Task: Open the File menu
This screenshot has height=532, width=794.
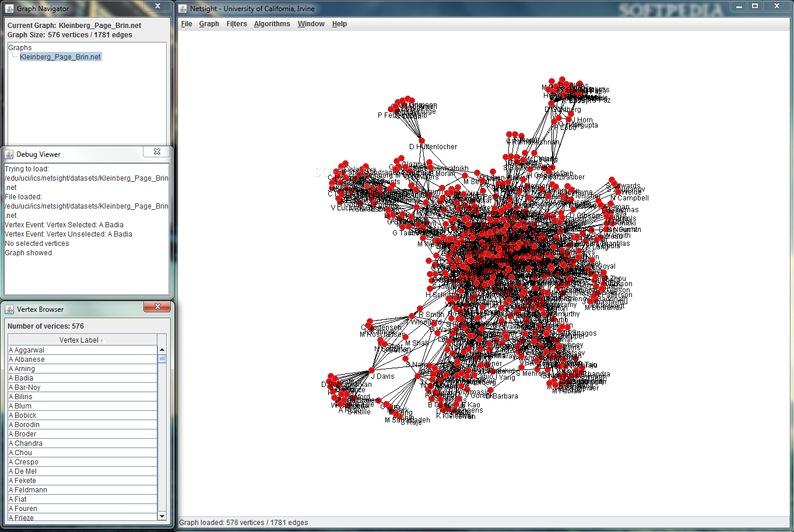Action: tap(187, 24)
